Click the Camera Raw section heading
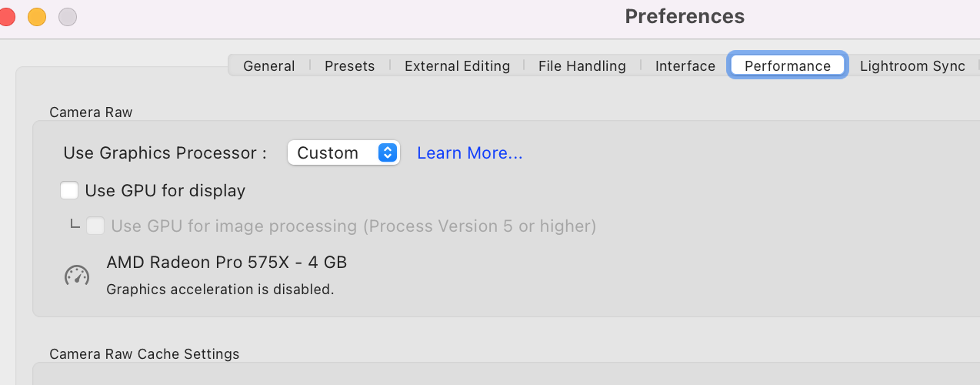 click(91, 112)
